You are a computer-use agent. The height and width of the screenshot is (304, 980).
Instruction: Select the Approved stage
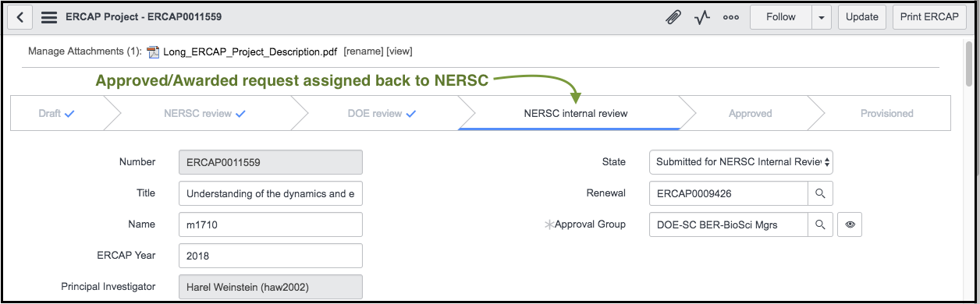(x=750, y=113)
